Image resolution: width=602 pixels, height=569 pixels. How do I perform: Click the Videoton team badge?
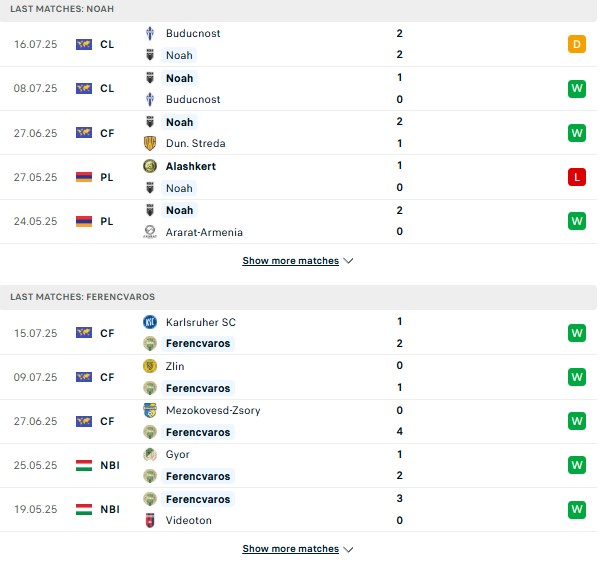tap(150, 520)
